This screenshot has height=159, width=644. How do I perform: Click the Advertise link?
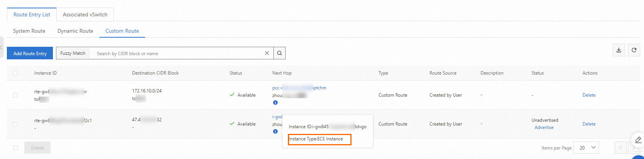coord(544,127)
